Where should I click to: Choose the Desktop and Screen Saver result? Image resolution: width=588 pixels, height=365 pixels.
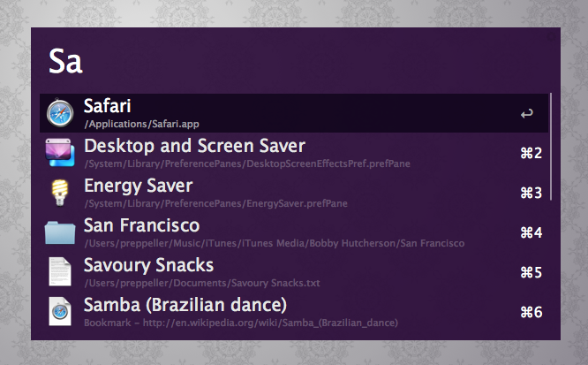click(194, 146)
